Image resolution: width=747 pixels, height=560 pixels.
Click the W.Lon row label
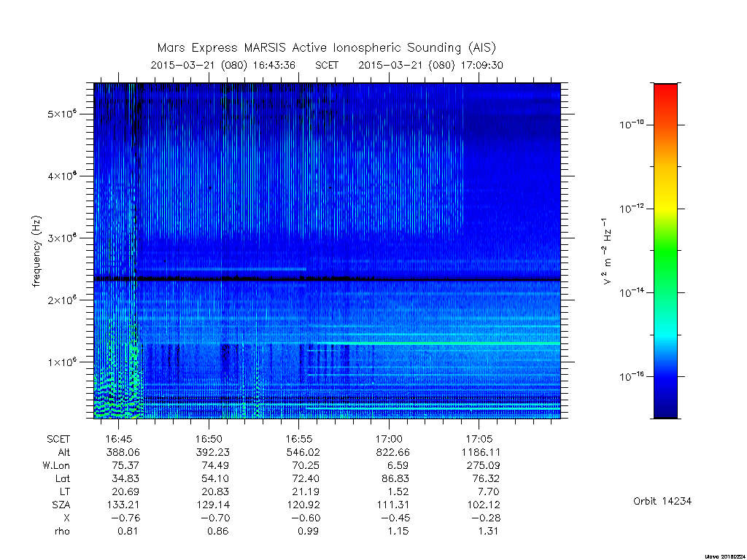56,465
